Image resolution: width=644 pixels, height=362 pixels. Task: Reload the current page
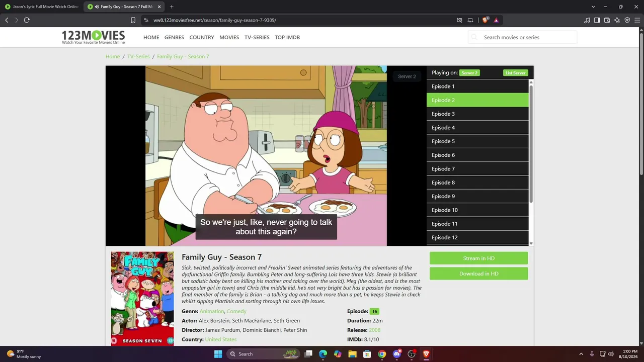[27, 20]
